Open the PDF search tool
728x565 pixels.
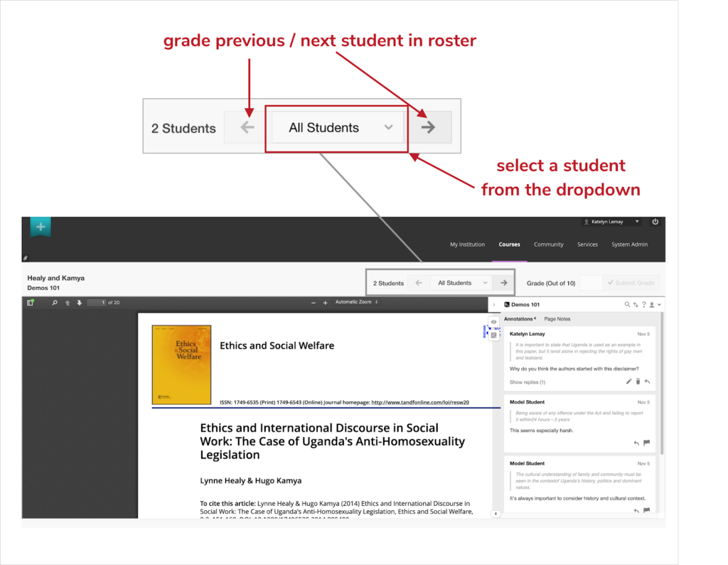pos(54,301)
